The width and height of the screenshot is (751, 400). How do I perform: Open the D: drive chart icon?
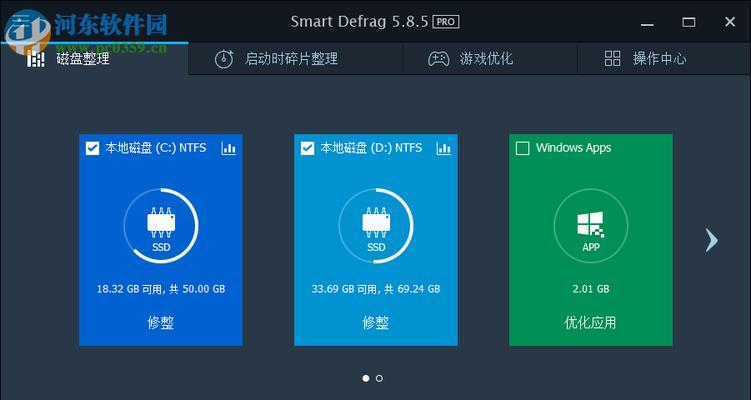pos(444,149)
